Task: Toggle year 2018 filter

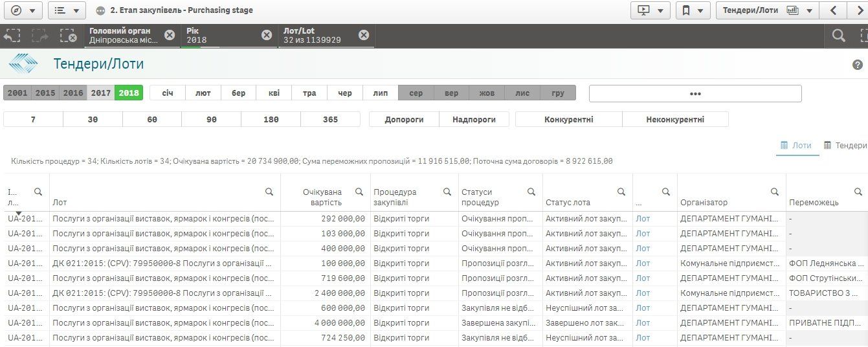Action: (x=129, y=93)
